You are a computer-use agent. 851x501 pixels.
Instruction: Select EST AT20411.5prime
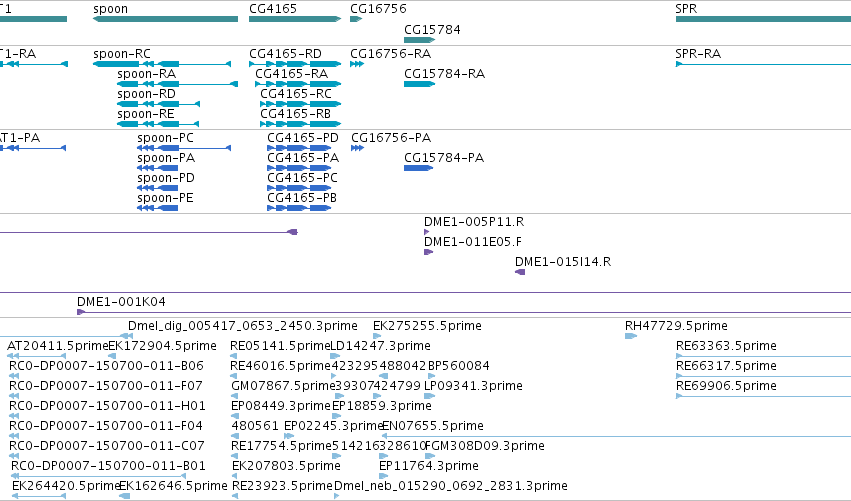click(x=57, y=346)
